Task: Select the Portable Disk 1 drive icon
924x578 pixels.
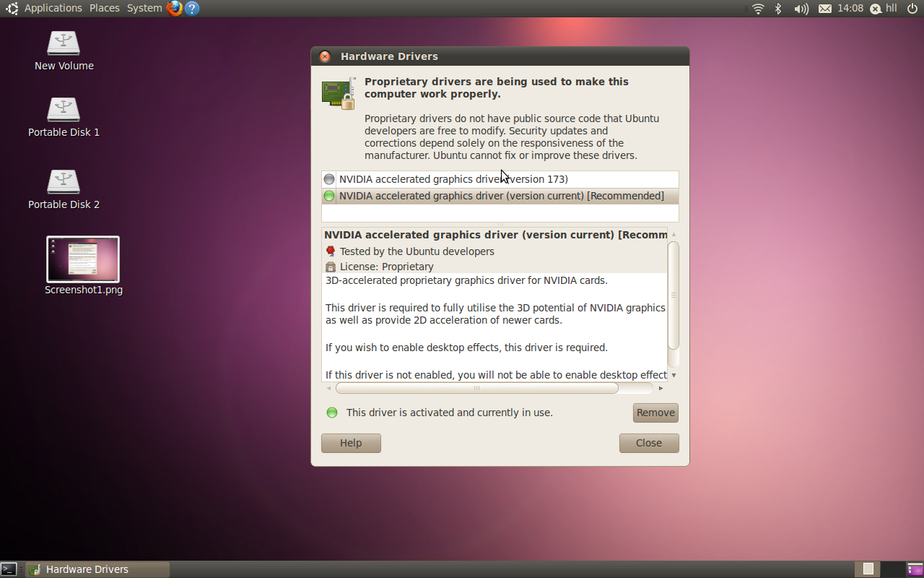Action: pos(64,110)
